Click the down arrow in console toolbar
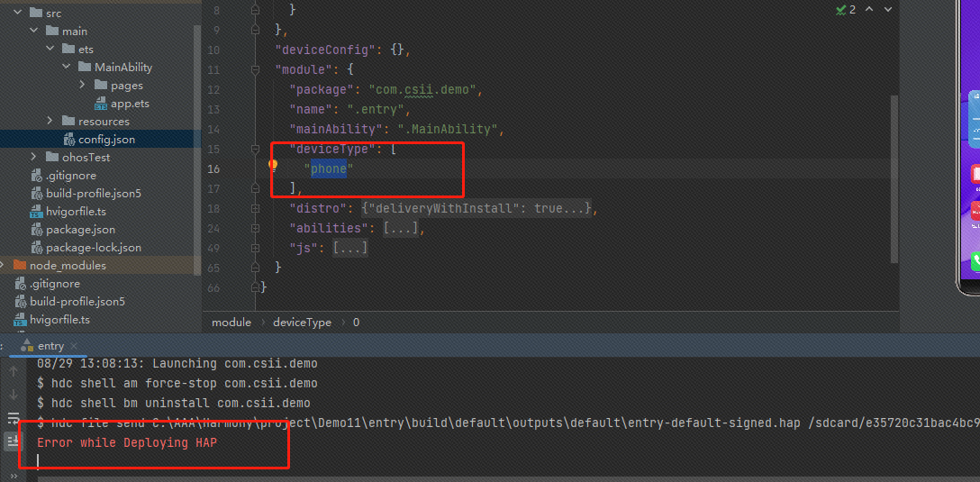980x482 pixels. tap(14, 395)
